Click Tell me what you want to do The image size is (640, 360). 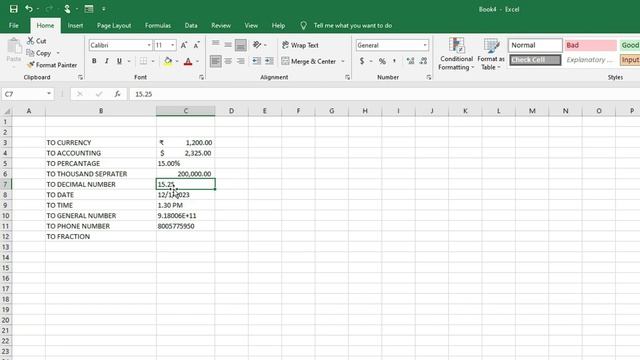(353, 25)
